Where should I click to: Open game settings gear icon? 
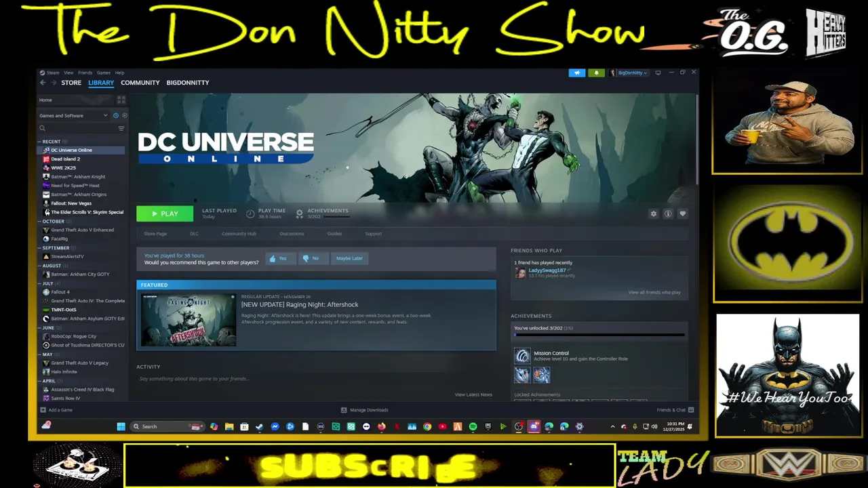point(654,213)
